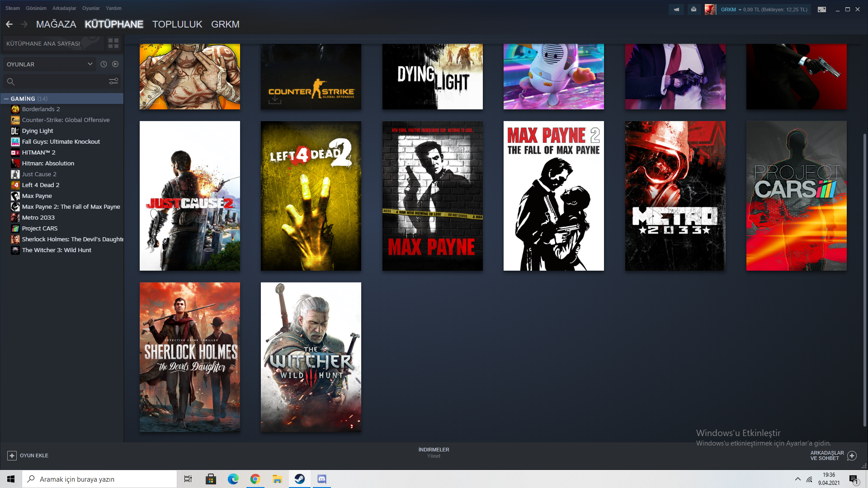Focus Steam from the taskbar

(300, 479)
